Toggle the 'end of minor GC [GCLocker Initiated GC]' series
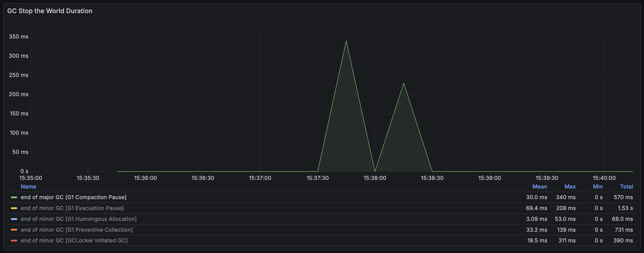644x253 pixels. [x=74, y=241]
